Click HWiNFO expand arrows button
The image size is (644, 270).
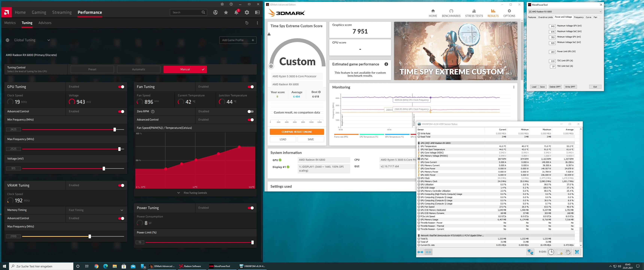420,252
